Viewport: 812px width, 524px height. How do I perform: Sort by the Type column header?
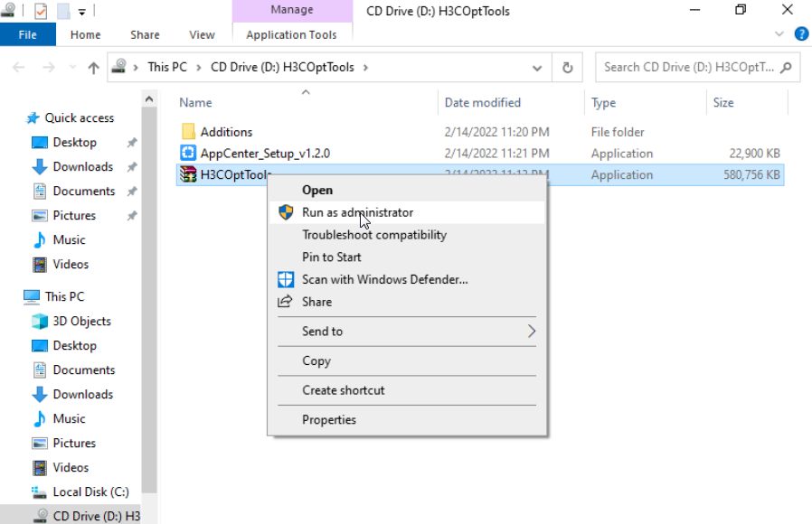[603, 102]
